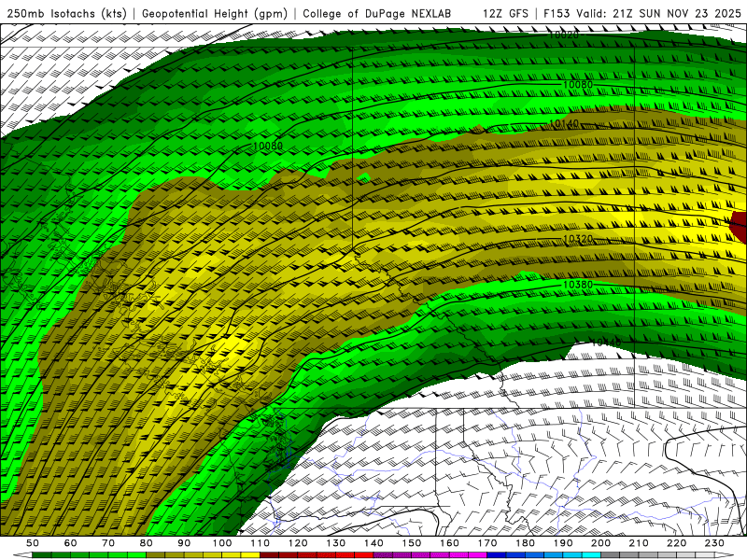
Task: Click the '150' color bar scale label
Action: click(x=411, y=543)
